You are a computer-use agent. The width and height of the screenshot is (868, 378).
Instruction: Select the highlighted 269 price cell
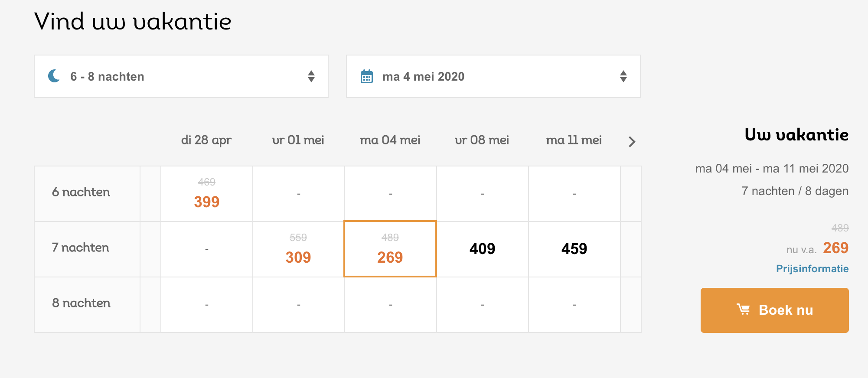point(390,249)
